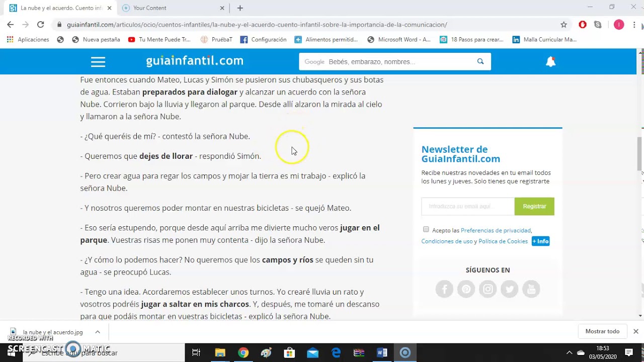The width and height of the screenshot is (644, 362).
Task: Click the Opera extension icon
Action: pyautogui.click(x=583, y=25)
